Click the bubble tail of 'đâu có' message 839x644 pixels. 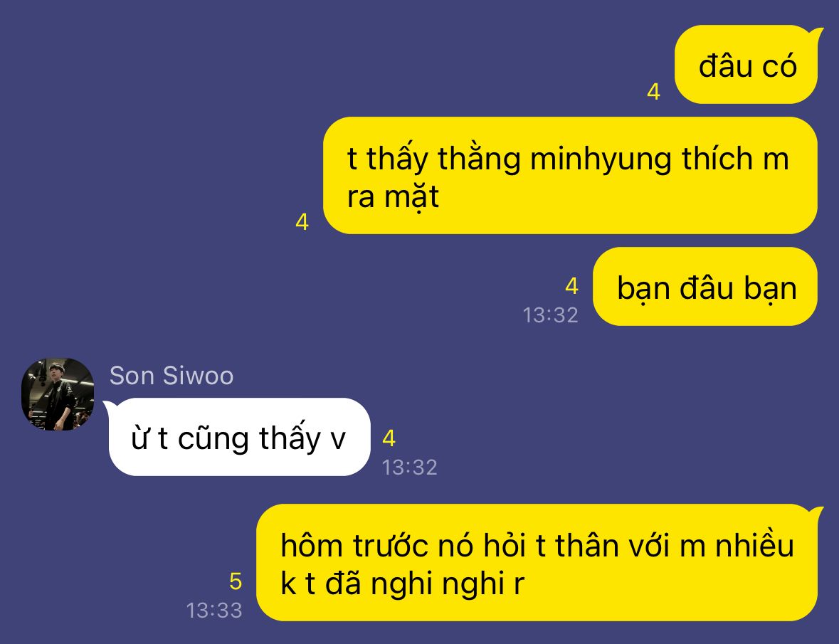pyautogui.click(x=817, y=34)
